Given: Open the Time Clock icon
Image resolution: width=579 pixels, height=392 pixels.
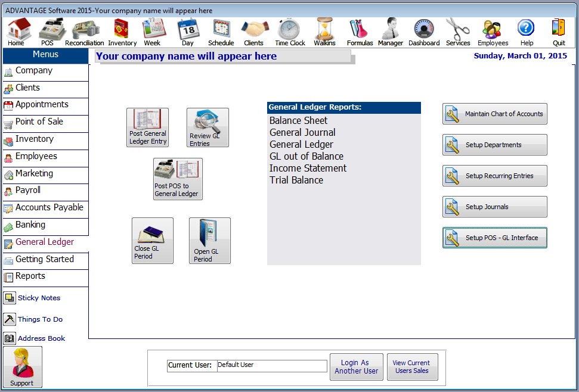Looking at the screenshot, I should coord(290,32).
